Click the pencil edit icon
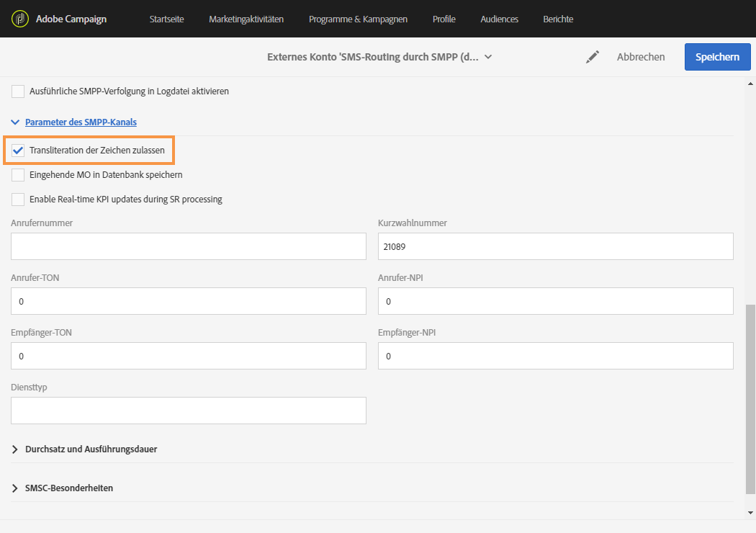756x533 pixels. click(593, 57)
